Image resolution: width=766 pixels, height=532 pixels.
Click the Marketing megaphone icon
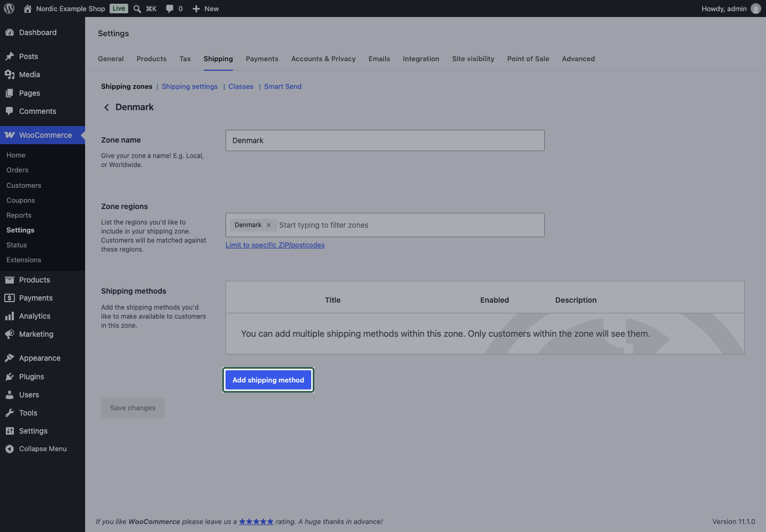pos(10,334)
